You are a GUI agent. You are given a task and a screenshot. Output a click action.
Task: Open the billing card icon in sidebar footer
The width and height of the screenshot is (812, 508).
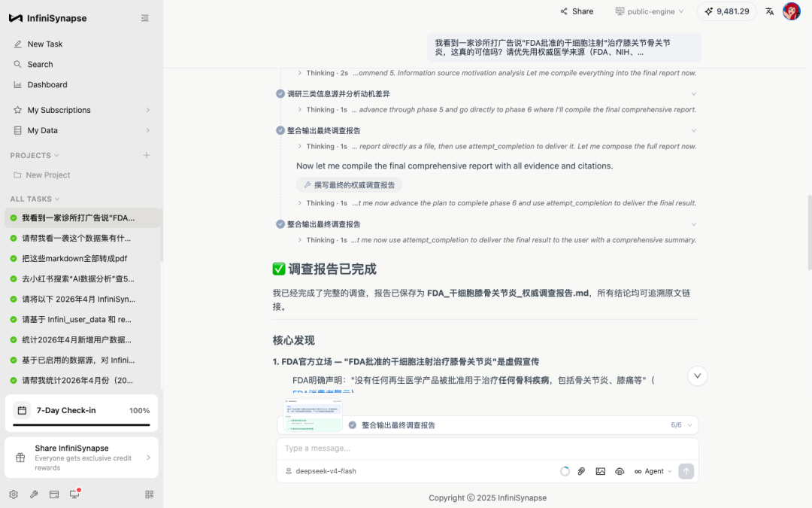pyautogui.click(x=54, y=494)
